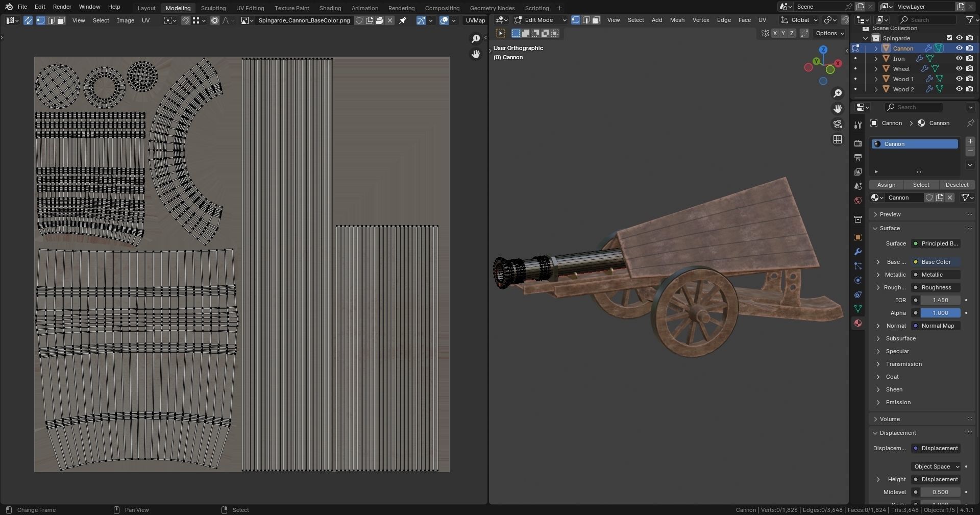
Task: Hide Wood 1 object via eye icon
Action: click(959, 79)
